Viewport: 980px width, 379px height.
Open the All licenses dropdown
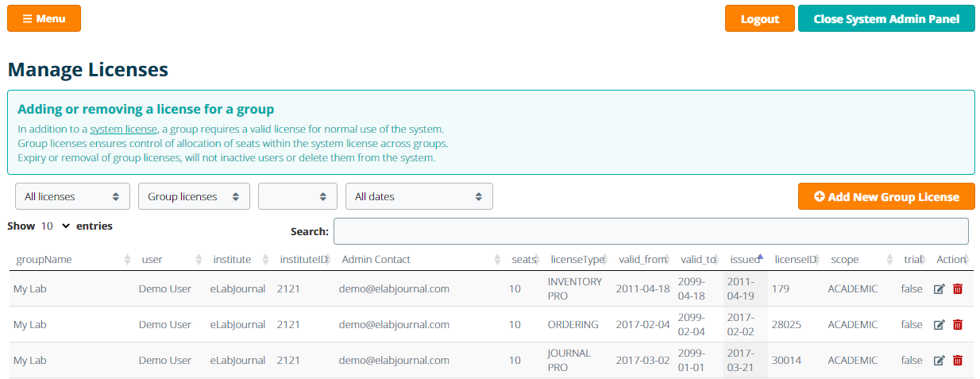[72, 196]
